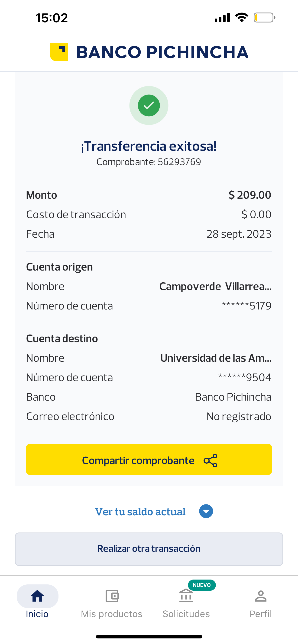This screenshot has height=644, width=298.
Task: Tap the battery icon in status bar
Action: (x=264, y=18)
